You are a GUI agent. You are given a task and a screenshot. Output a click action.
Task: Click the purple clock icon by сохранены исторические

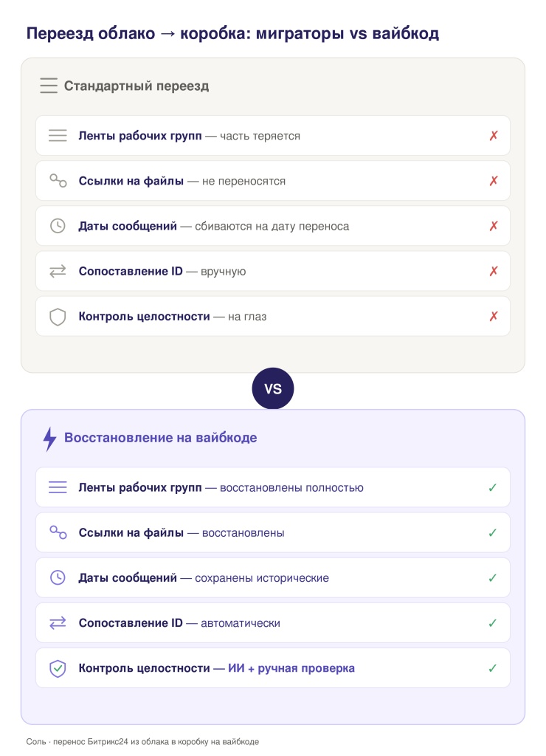click(x=58, y=577)
